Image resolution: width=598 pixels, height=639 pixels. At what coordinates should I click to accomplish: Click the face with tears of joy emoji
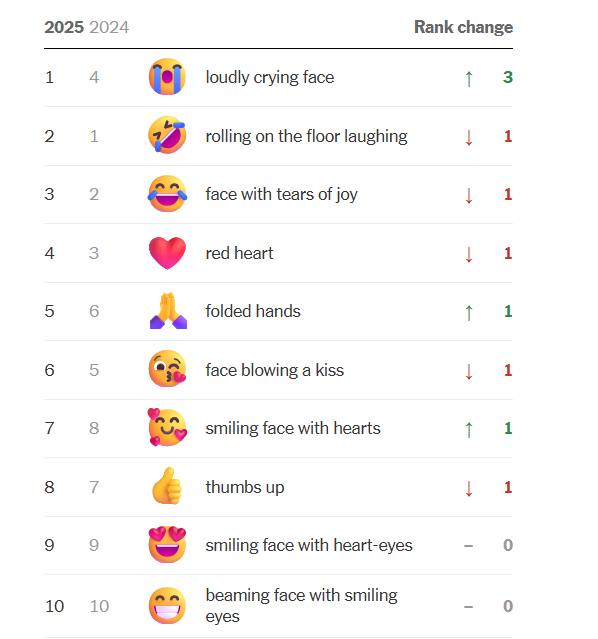[x=167, y=194]
